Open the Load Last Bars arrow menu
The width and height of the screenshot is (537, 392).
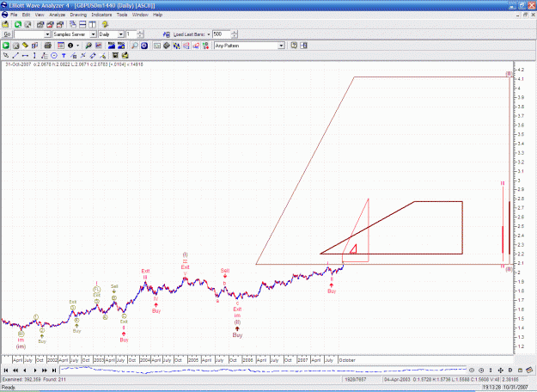click(x=209, y=34)
